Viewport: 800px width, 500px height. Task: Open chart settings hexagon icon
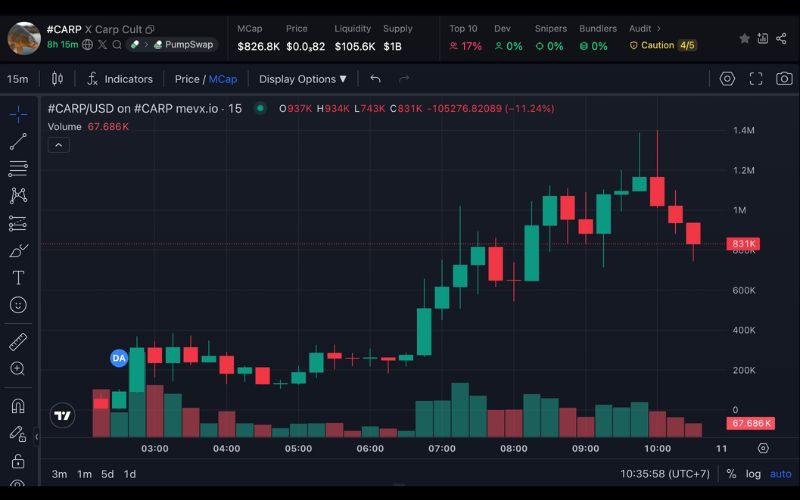[727, 79]
